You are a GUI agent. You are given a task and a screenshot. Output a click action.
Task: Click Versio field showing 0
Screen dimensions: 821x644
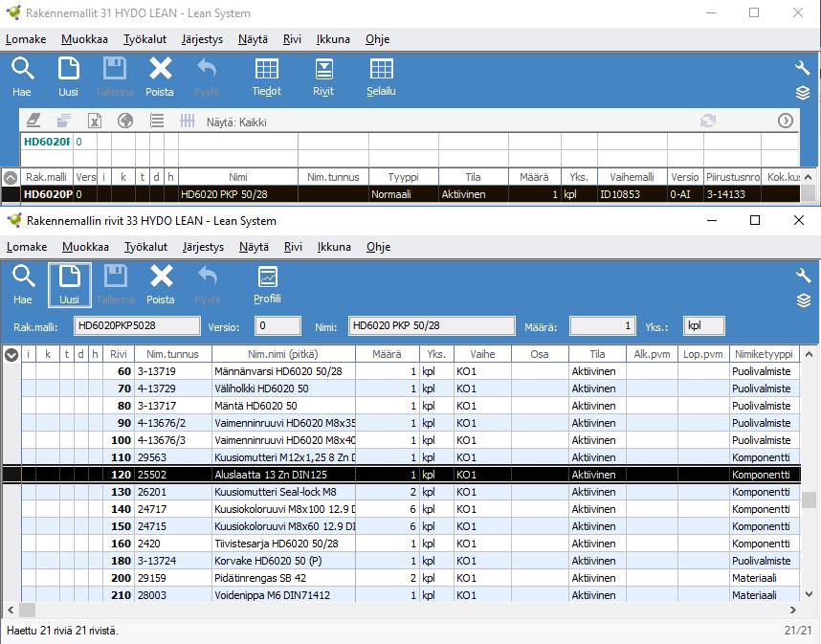click(277, 325)
